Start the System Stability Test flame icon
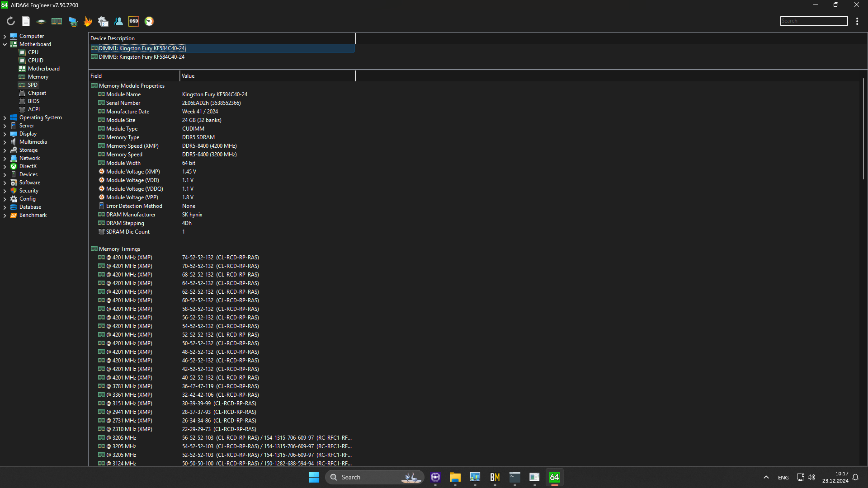 [88, 21]
